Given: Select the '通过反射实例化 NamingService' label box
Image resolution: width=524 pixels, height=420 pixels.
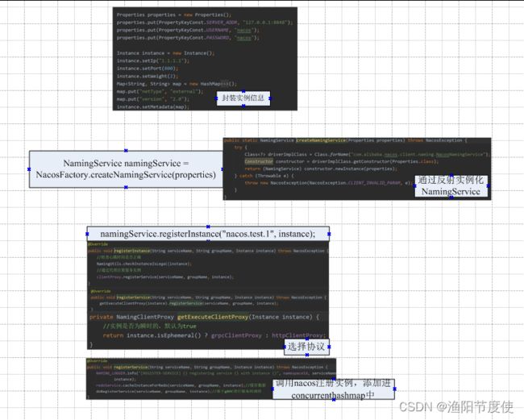Looking at the screenshot, I should [x=451, y=185].
